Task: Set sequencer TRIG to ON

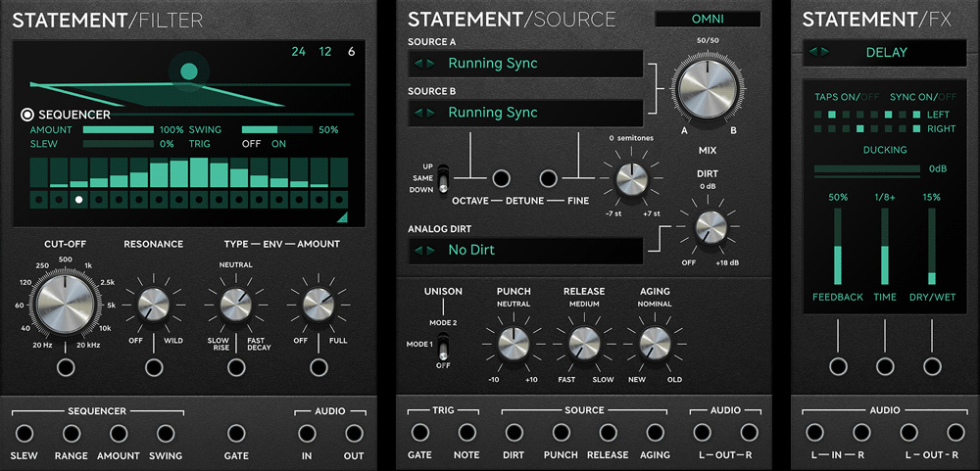Action: pos(278,144)
